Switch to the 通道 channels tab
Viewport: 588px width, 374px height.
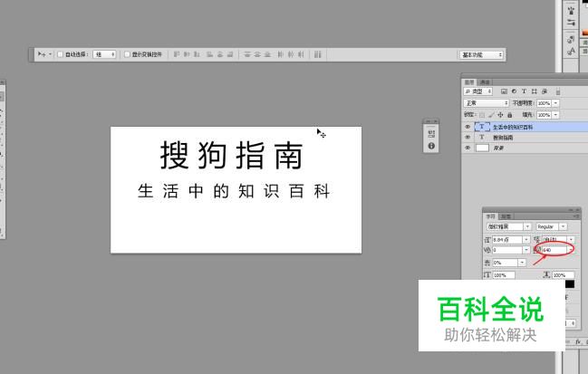[485, 82]
